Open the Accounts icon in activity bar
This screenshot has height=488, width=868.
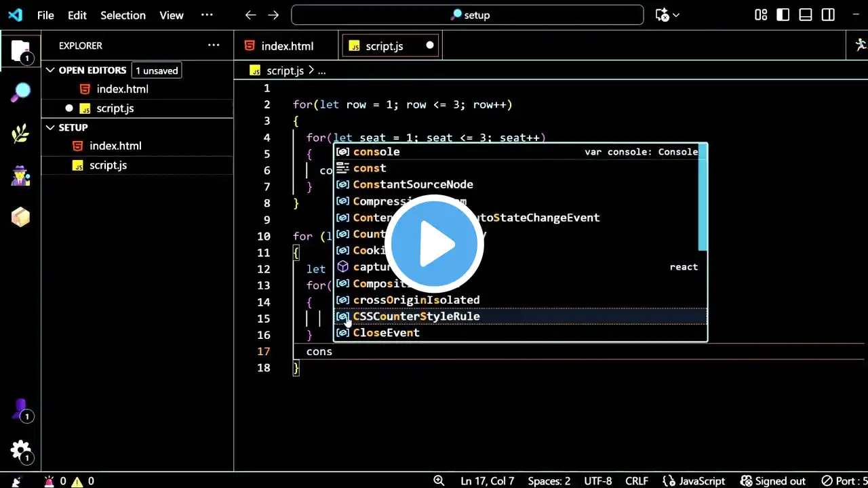point(20,409)
